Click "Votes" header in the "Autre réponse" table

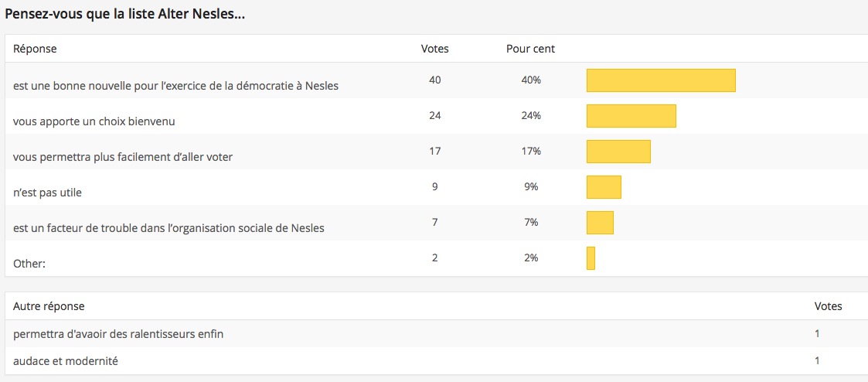829,306
